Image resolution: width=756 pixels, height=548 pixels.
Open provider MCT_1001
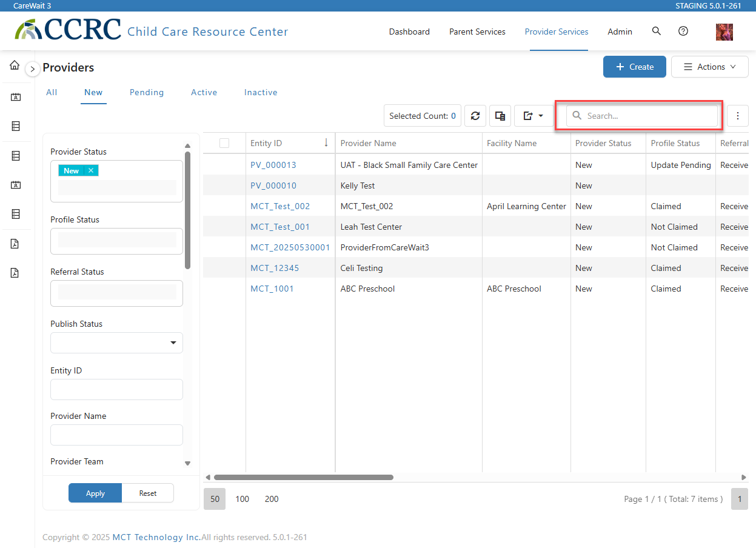(x=272, y=289)
